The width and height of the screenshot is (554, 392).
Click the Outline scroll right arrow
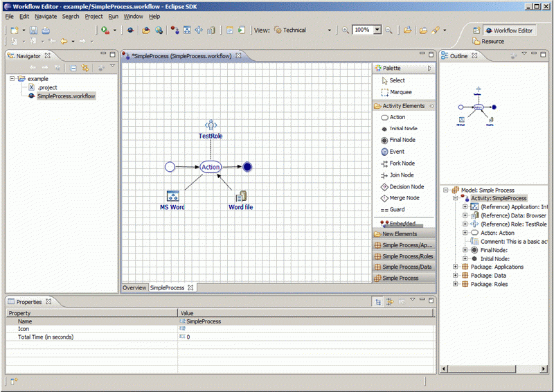544,369
